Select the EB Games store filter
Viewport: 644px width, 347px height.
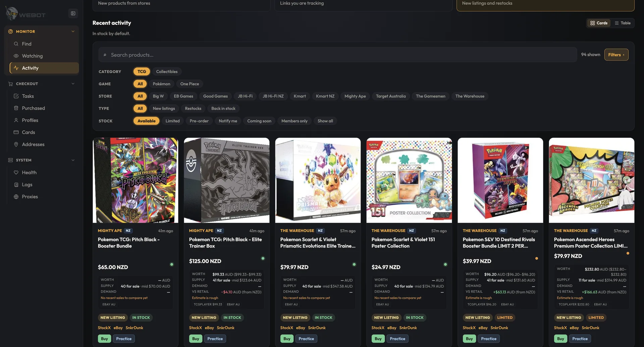[183, 96]
